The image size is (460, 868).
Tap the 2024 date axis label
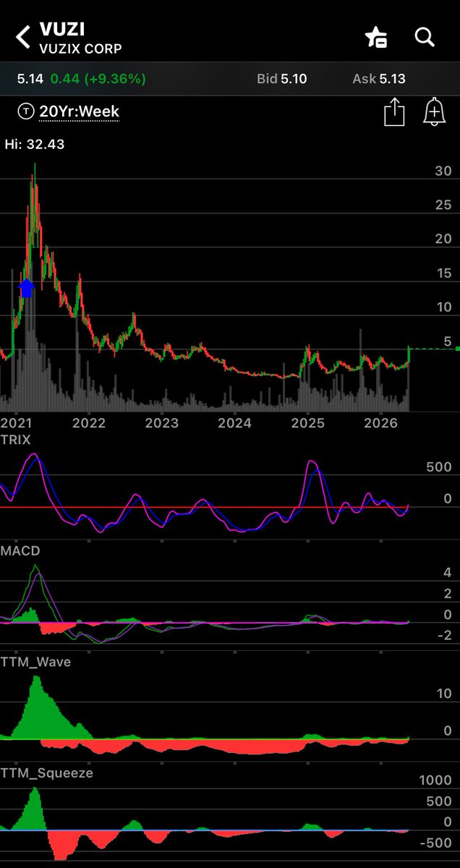235,422
